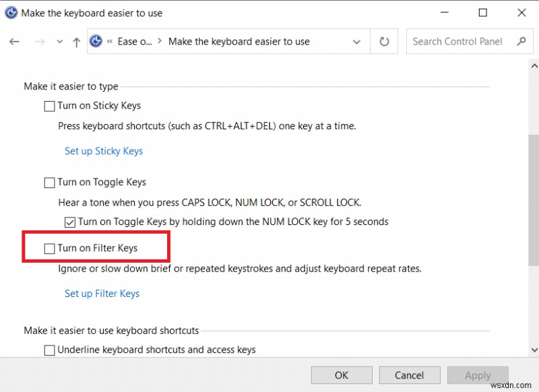This screenshot has width=539, height=392.
Task: Open Set up Filter Keys
Action: tap(102, 293)
